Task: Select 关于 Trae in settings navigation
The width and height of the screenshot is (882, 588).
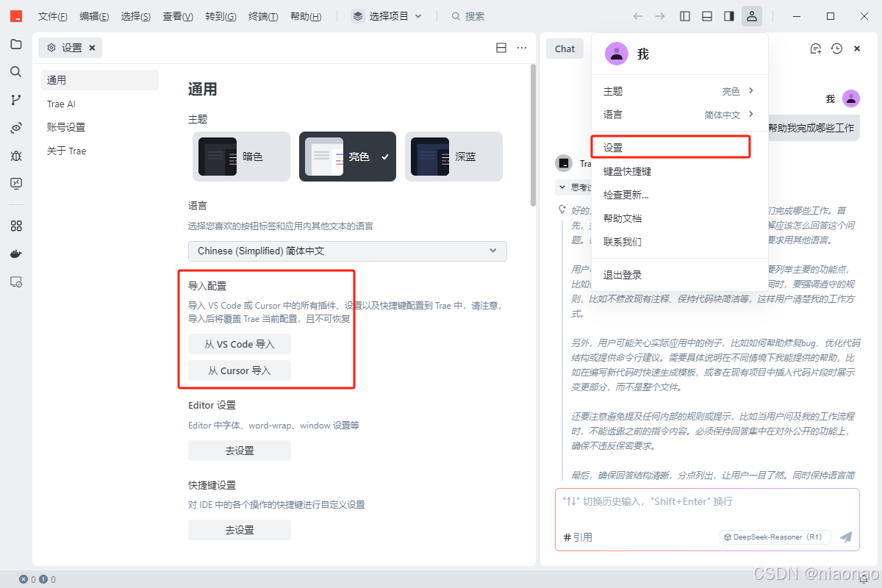Action: (100, 151)
